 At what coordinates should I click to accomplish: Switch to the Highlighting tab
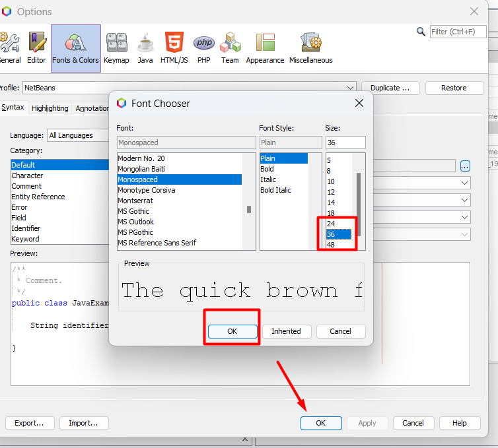50,108
